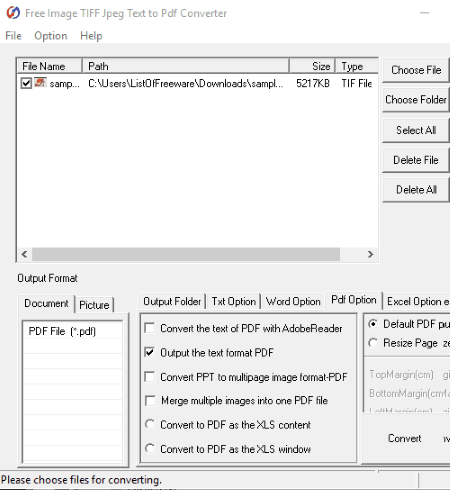450x490 pixels.
Task: Open the Help menu
Action: pyautogui.click(x=91, y=36)
